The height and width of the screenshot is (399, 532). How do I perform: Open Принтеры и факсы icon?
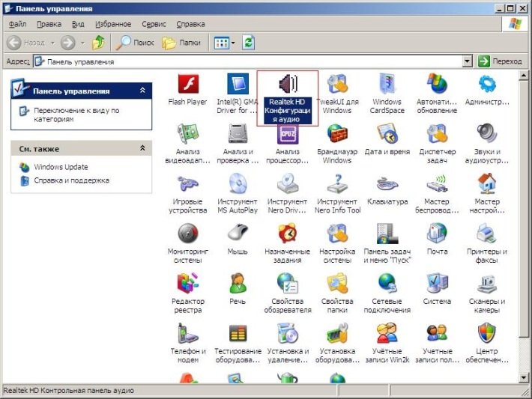[x=486, y=234]
